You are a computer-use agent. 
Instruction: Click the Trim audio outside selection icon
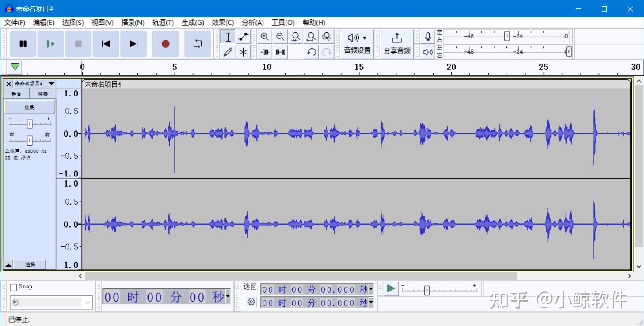264,52
